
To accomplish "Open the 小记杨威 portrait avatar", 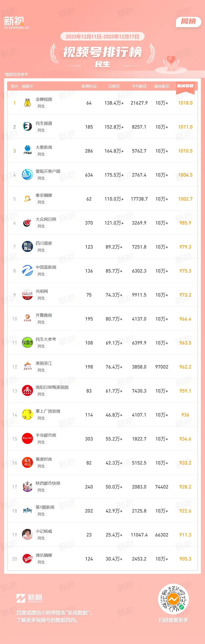I will [x=27, y=535].
